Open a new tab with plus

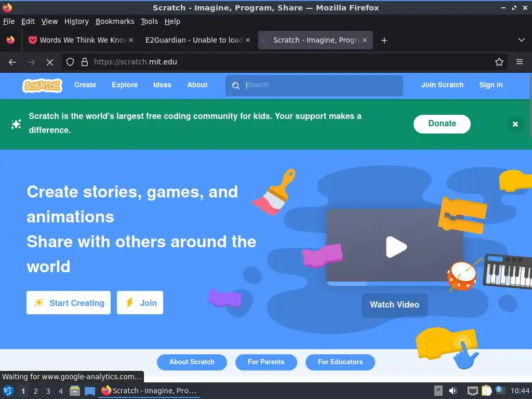tap(384, 41)
